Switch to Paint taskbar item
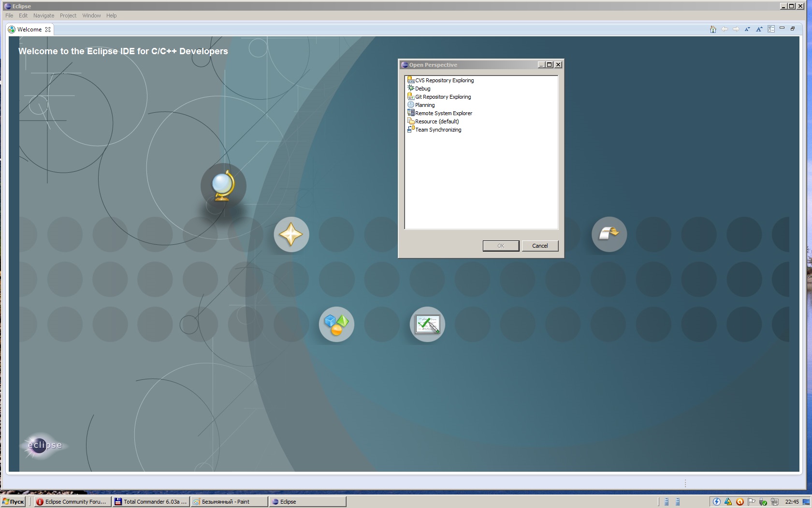 pos(229,502)
